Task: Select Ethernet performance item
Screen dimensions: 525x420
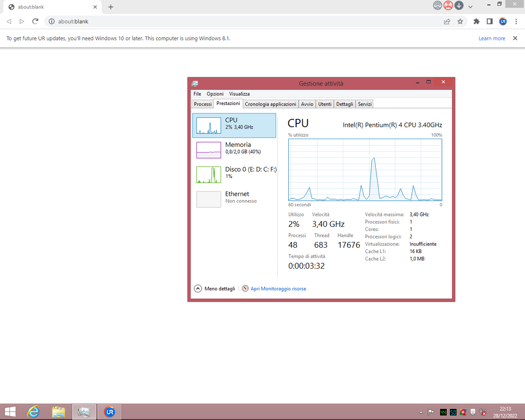Action: pos(234,199)
